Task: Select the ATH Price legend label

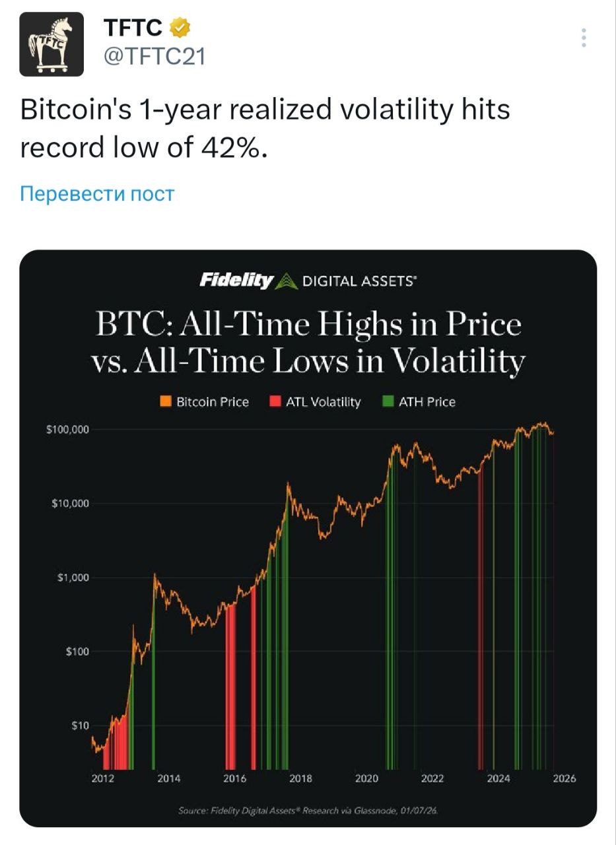Action: (427, 401)
